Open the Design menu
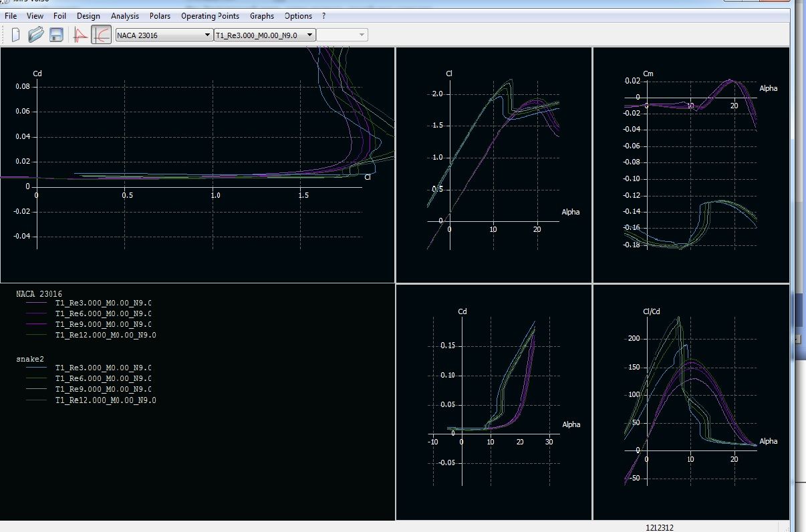The image size is (806, 532). pyautogui.click(x=88, y=15)
